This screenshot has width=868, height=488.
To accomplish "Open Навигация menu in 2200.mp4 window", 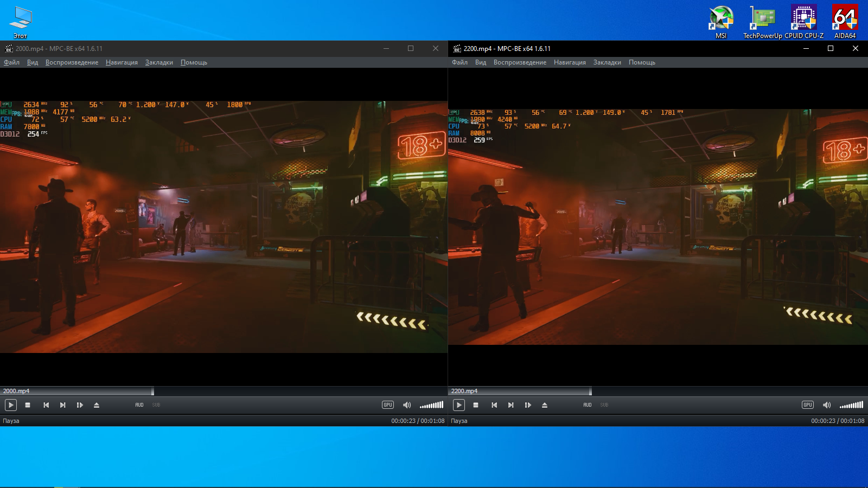I will (570, 62).
